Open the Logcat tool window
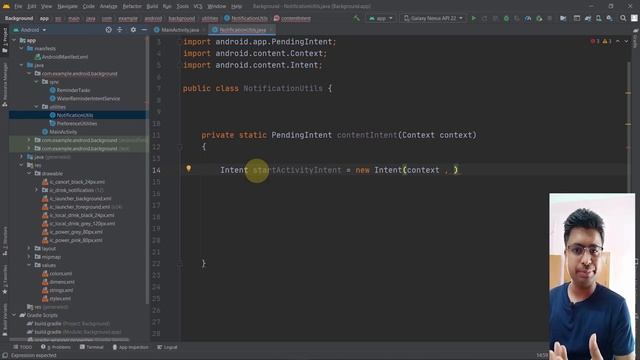This screenshot has width=640, height=360. point(167,347)
